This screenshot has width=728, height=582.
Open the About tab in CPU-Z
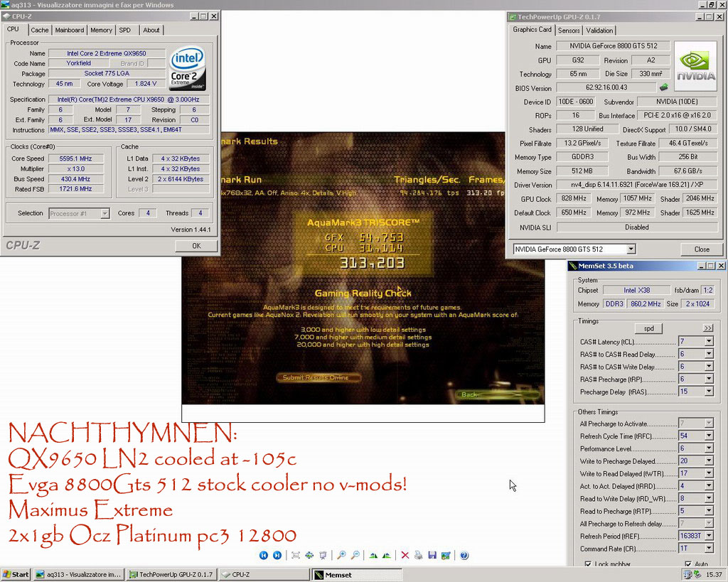151,30
